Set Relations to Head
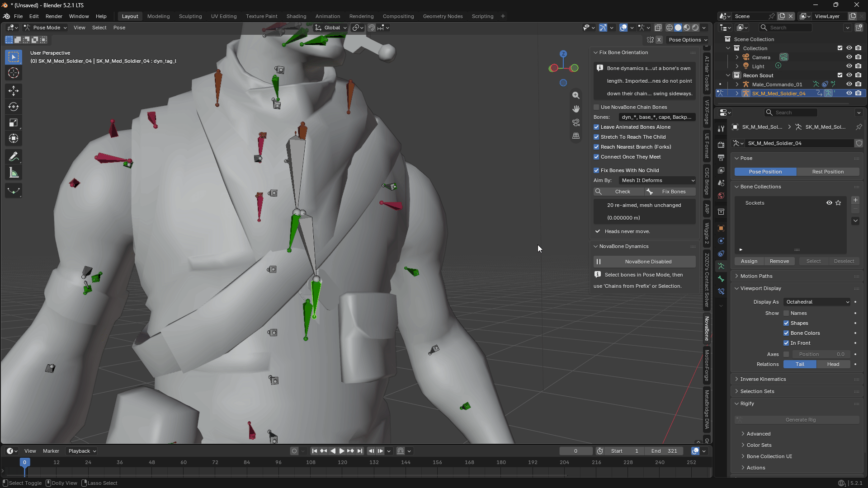The height and width of the screenshot is (488, 868). (833, 364)
